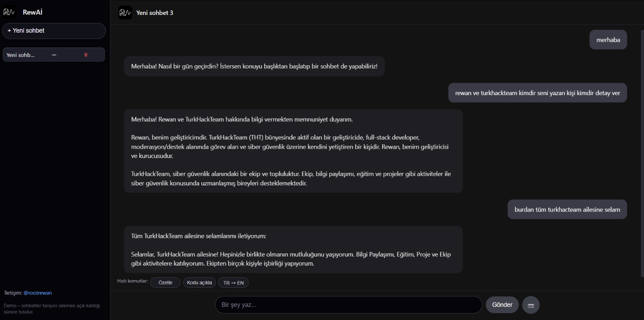This screenshot has width=644, height=320.
Task: Choose the Özetle quick command
Action: point(165,283)
